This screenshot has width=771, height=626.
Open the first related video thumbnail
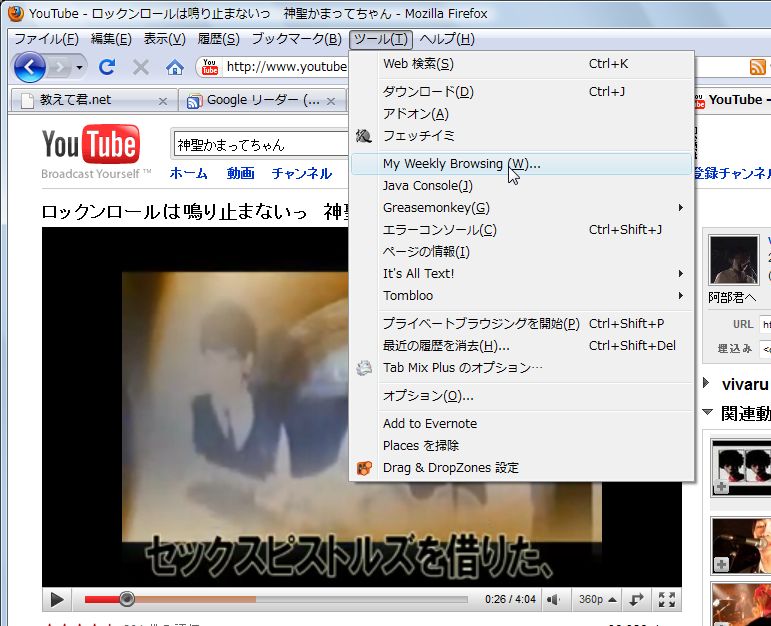click(741, 467)
